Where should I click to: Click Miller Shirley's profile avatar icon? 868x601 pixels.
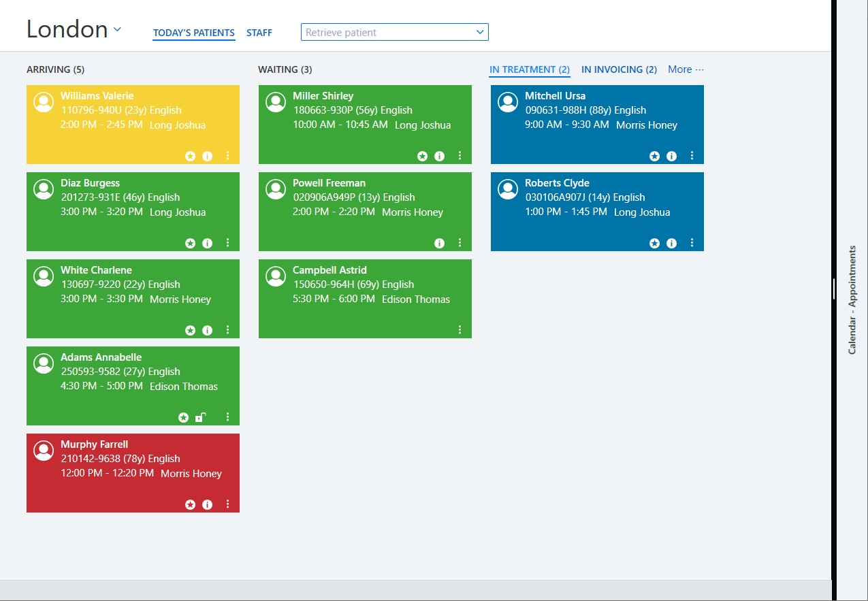(x=276, y=102)
